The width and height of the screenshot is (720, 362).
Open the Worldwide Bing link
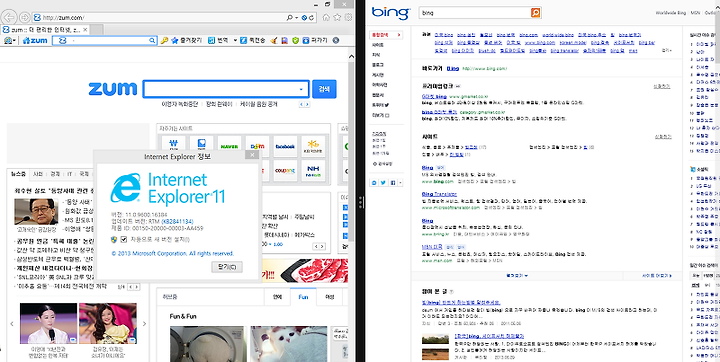(x=670, y=13)
